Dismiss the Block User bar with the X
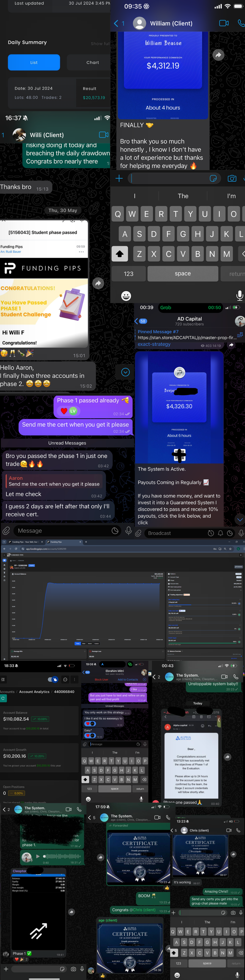 click(x=145, y=679)
